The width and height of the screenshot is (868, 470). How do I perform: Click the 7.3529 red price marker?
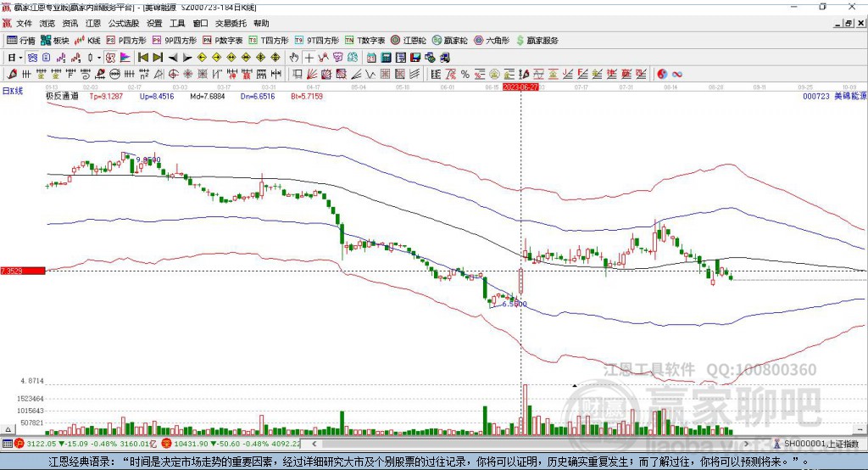pos(23,271)
